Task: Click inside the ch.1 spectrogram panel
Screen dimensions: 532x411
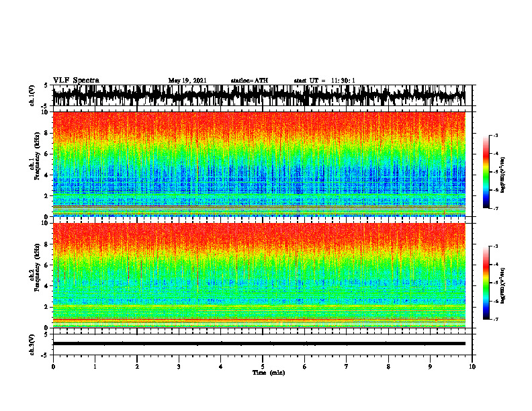Action: point(259,164)
